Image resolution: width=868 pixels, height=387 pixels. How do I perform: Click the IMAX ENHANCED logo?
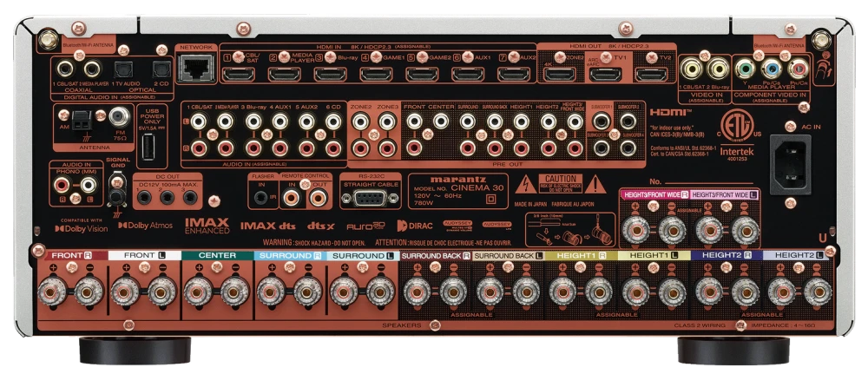pyautogui.click(x=207, y=226)
